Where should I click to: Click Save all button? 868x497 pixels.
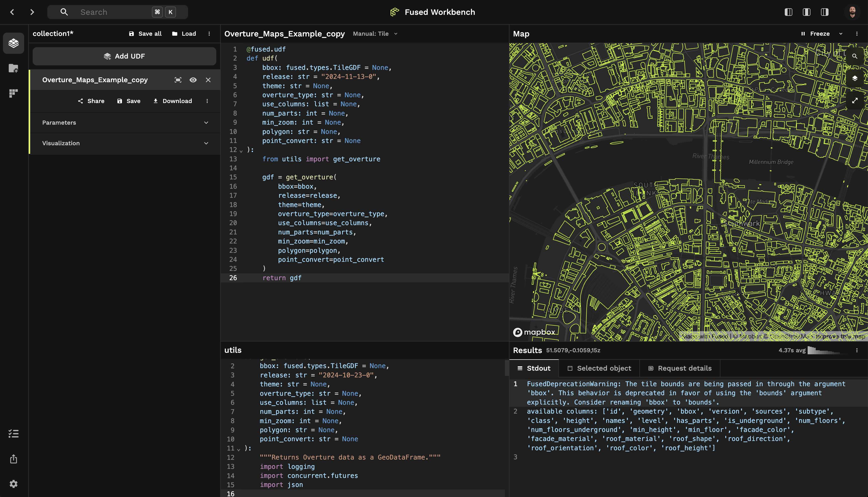(145, 33)
